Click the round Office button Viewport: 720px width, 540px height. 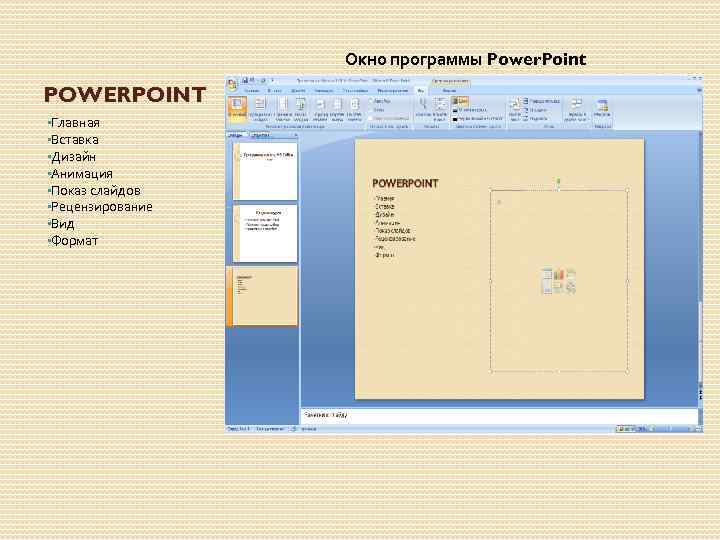click(x=232, y=85)
